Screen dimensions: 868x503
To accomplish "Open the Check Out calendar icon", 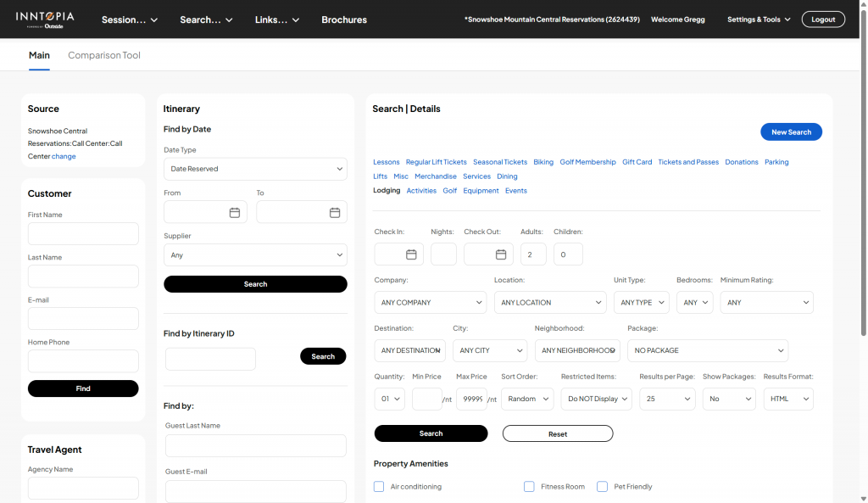I will [x=501, y=254].
